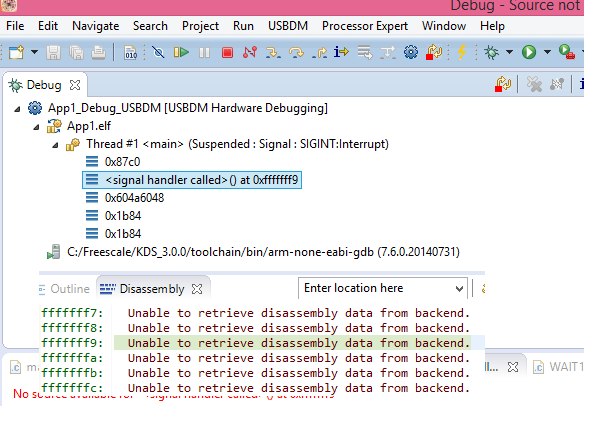Click the Step Return icon

pos(319,52)
